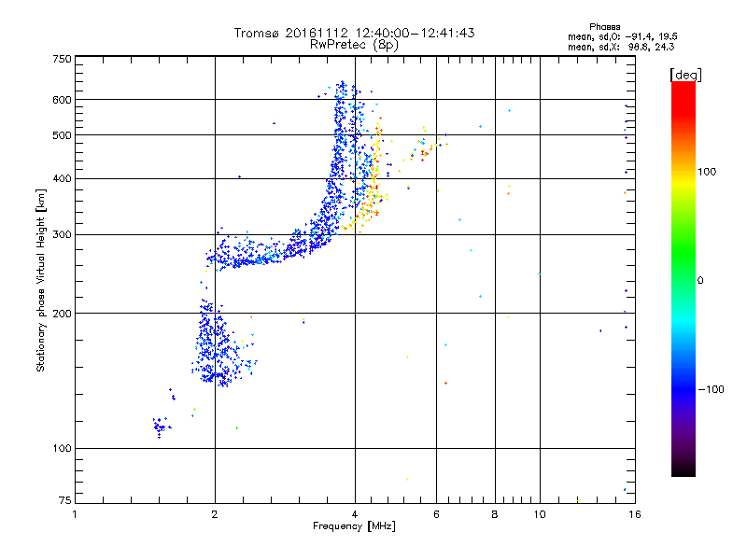747x560 pixels.
Task: Click the '[deg]' colorbar unit label
Action: click(685, 76)
